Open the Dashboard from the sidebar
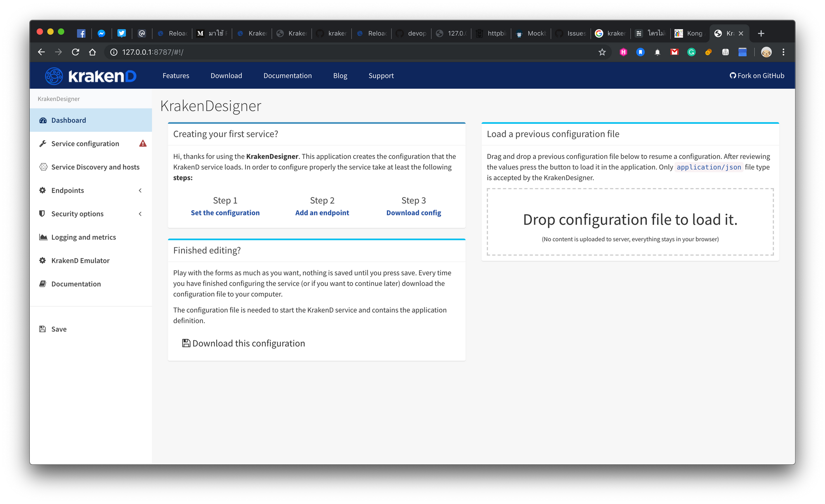Screen dimensions: 825x504 point(68,120)
